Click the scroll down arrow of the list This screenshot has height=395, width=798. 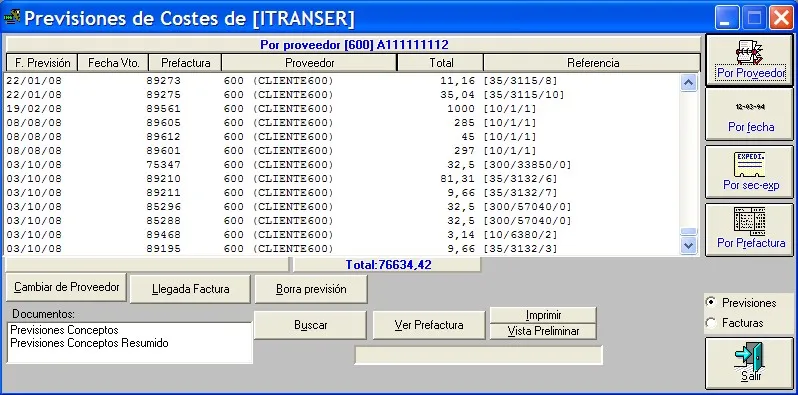pos(689,245)
